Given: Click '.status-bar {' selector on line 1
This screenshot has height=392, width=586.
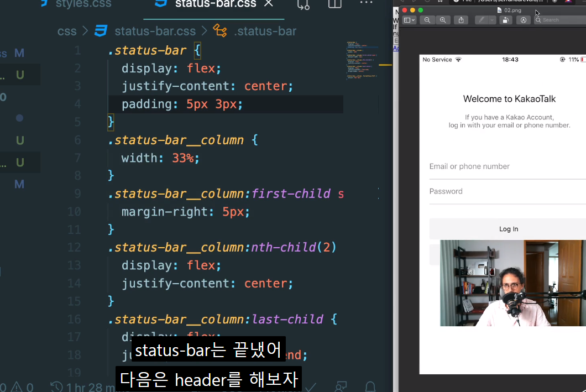Looking at the screenshot, I should pos(155,50).
